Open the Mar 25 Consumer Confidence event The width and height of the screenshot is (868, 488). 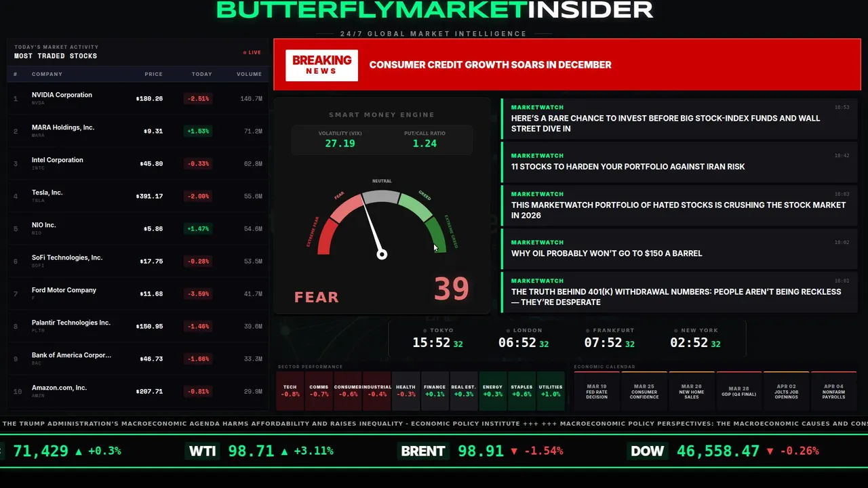644,391
